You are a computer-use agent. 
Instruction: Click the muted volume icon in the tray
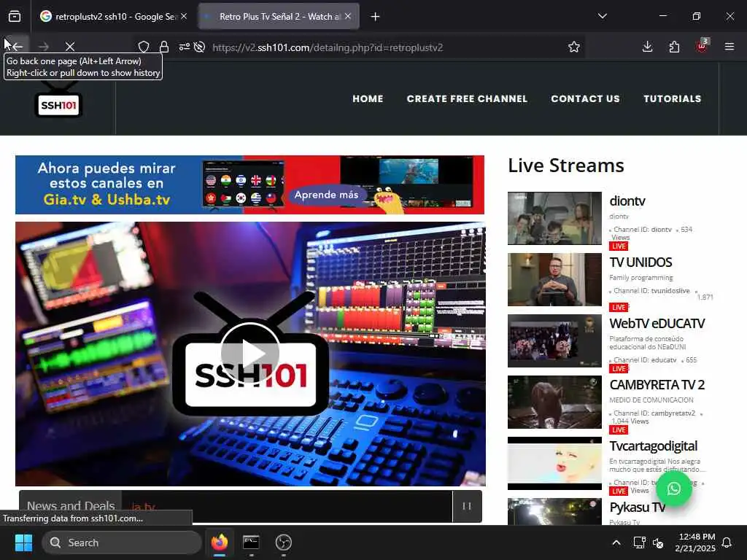(658, 542)
